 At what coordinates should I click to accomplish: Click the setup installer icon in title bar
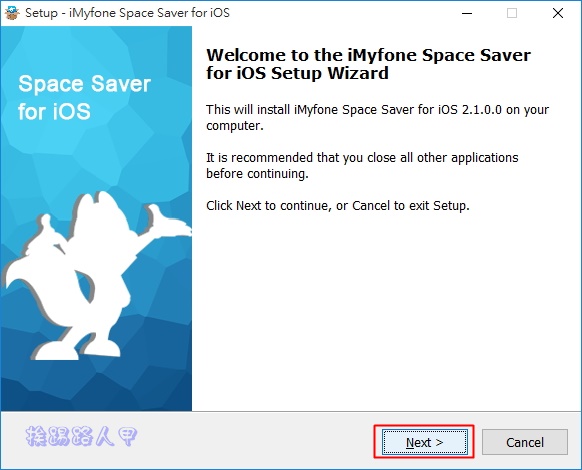coord(12,13)
